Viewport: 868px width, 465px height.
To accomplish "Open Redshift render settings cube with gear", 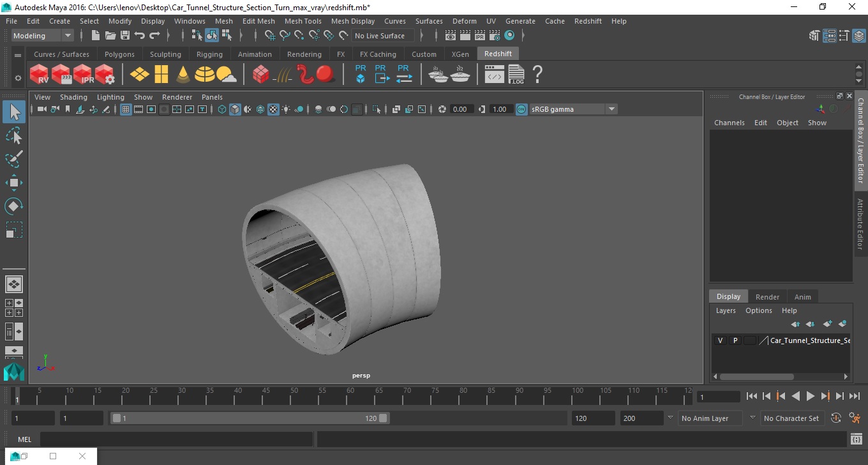I will [105, 74].
